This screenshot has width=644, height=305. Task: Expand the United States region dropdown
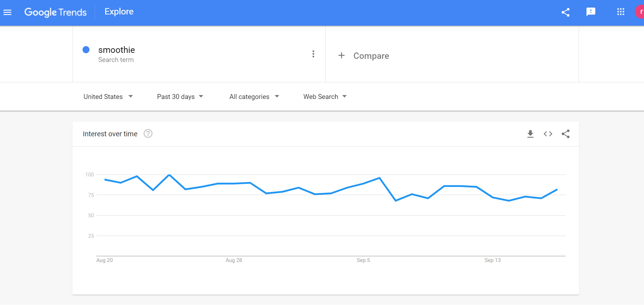tap(108, 97)
